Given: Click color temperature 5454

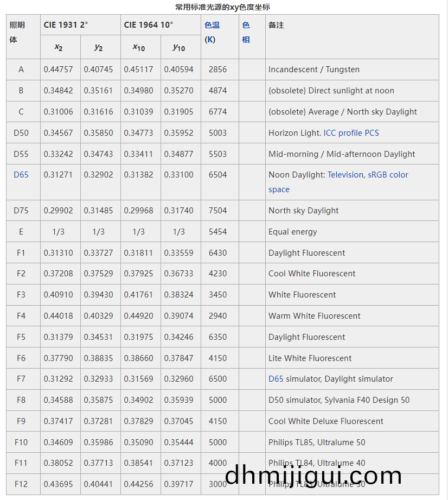Looking at the screenshot, I should (217, 232).
